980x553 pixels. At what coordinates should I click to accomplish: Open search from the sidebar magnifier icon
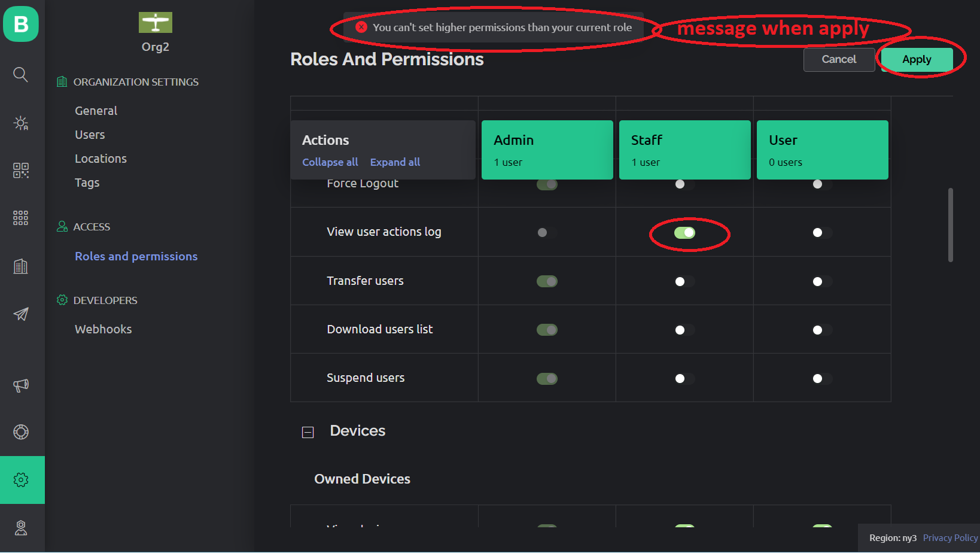(21, 75)
